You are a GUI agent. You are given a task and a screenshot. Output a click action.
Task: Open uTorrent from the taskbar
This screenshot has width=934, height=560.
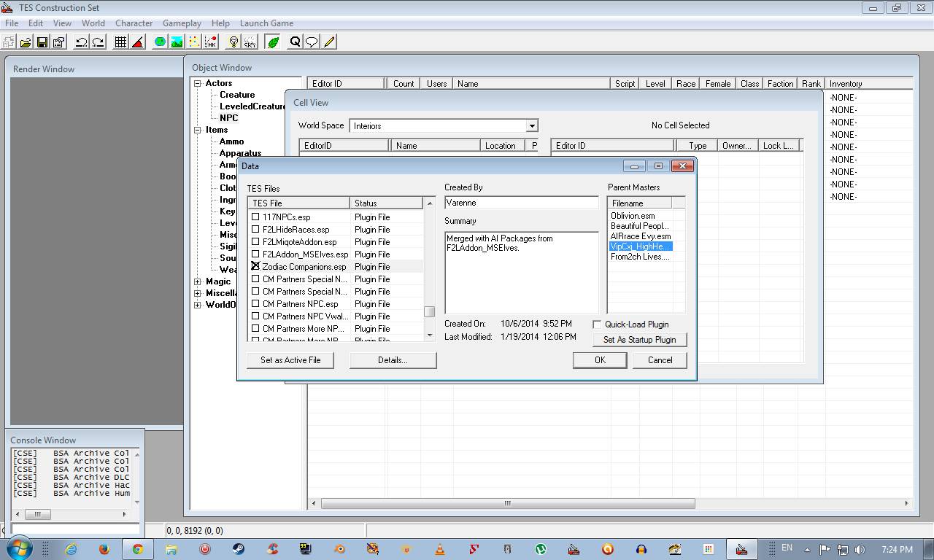tap(541, 549)
